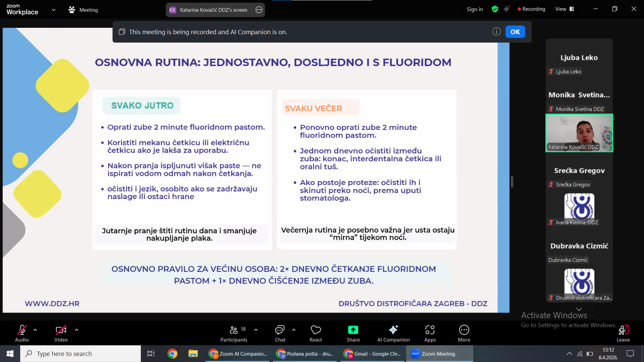Open Google Chrome from the taskbar
644x362 pixels.
click(172, 354)
